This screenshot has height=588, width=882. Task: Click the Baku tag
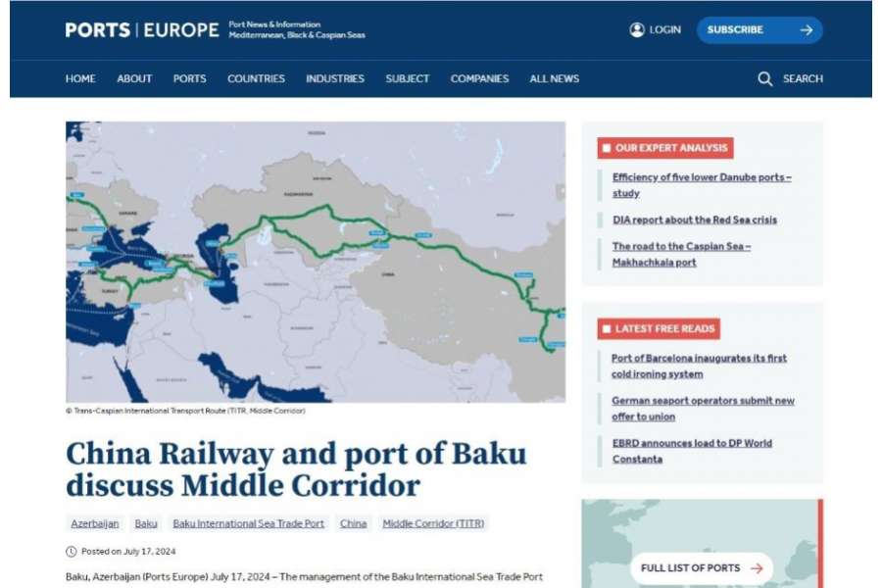pos(146,524)
